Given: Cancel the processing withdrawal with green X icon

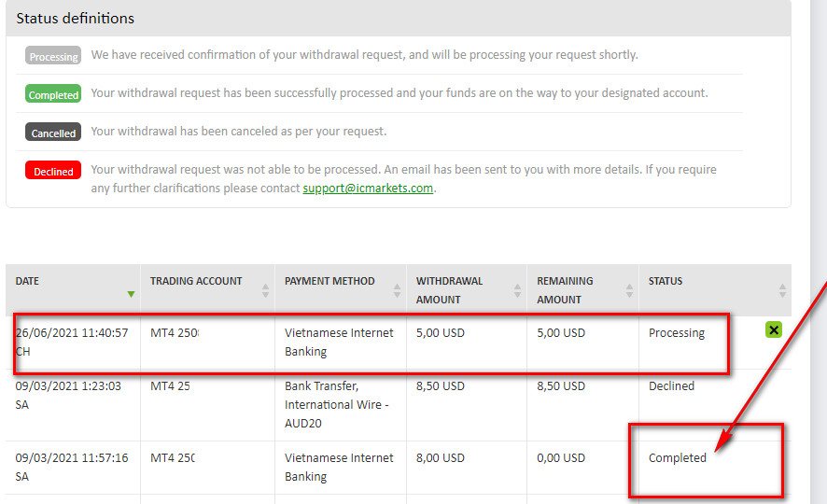Looking at the screenshot, I should click(x=773, y=329).
